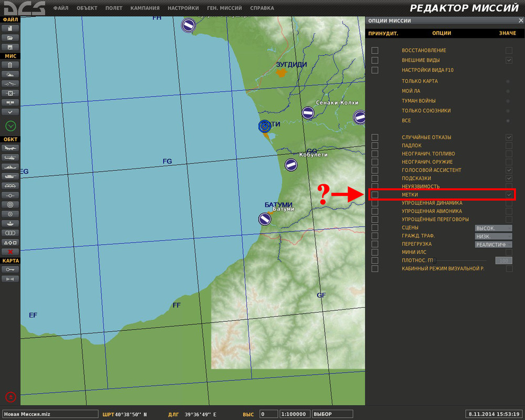This screenshot has height=420, width=525.
Task: Click the mission goals crosshair-square icon
Action: tap(10, 93)
